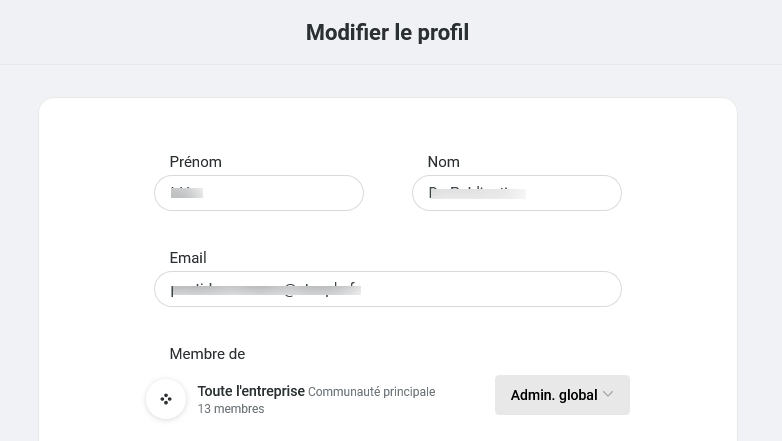Click empty right end of Nom field

pos(574,193)
